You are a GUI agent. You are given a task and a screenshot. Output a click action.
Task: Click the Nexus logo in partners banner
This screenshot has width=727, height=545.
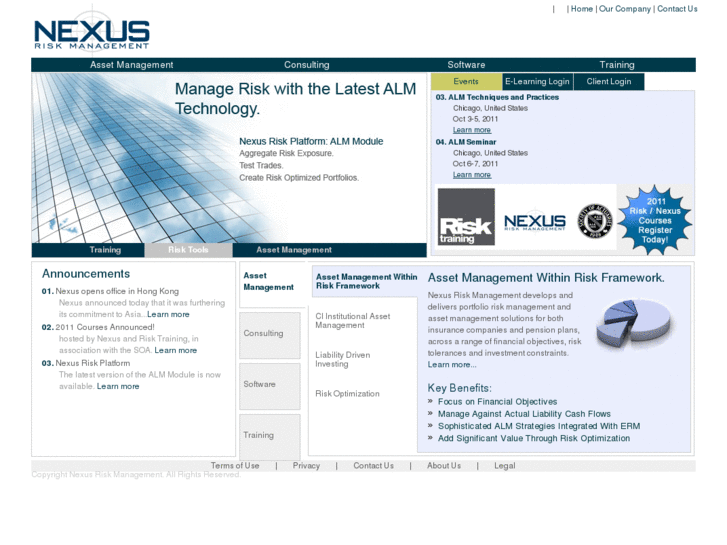[535, 222]
